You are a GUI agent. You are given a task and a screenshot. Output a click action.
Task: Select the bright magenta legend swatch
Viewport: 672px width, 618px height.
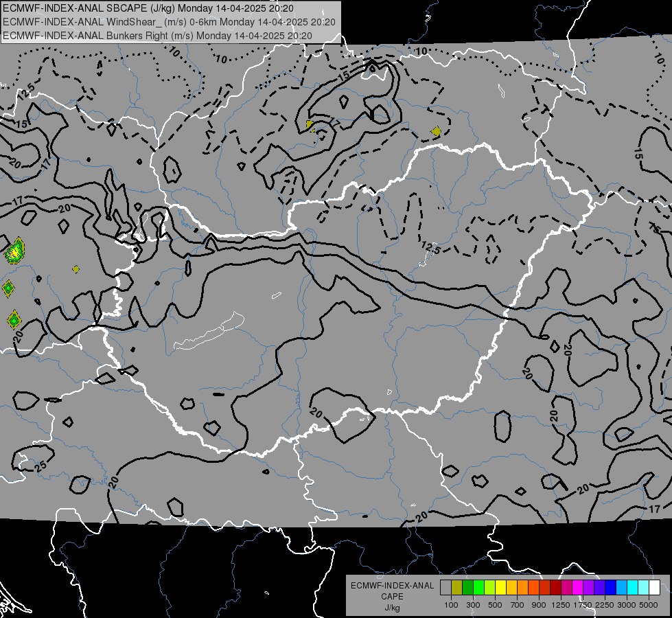(x=578, y=588)
